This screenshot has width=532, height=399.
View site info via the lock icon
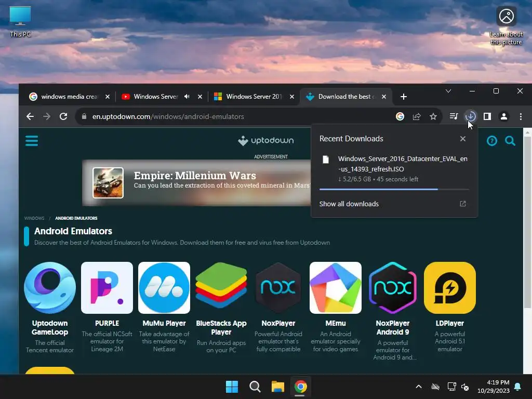tap(84, 116)
